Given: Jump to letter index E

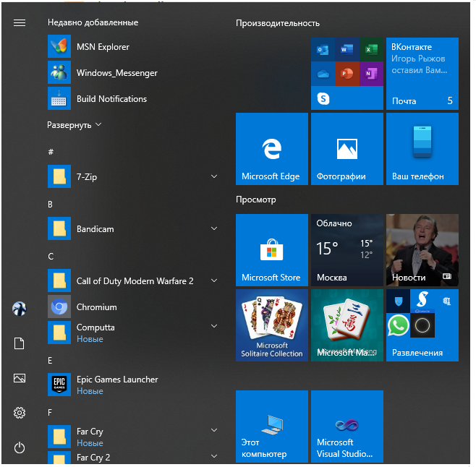Looking at the screenshot, I should point(50,361).
